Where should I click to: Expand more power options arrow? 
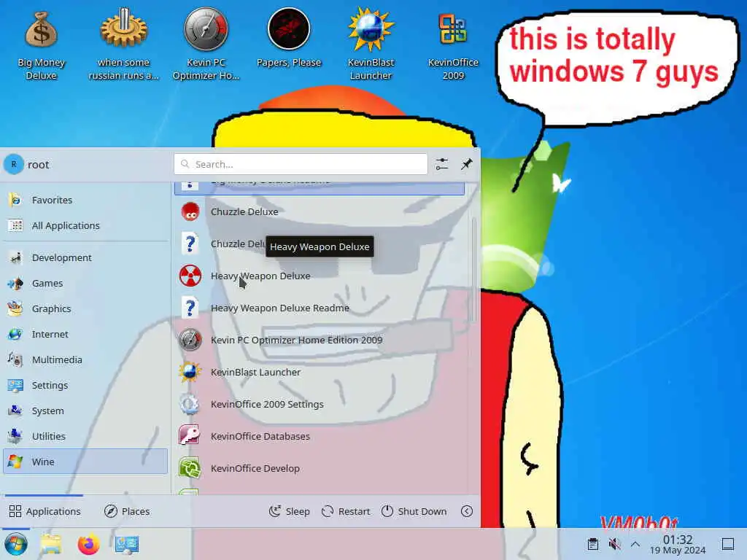pos(467,511)
